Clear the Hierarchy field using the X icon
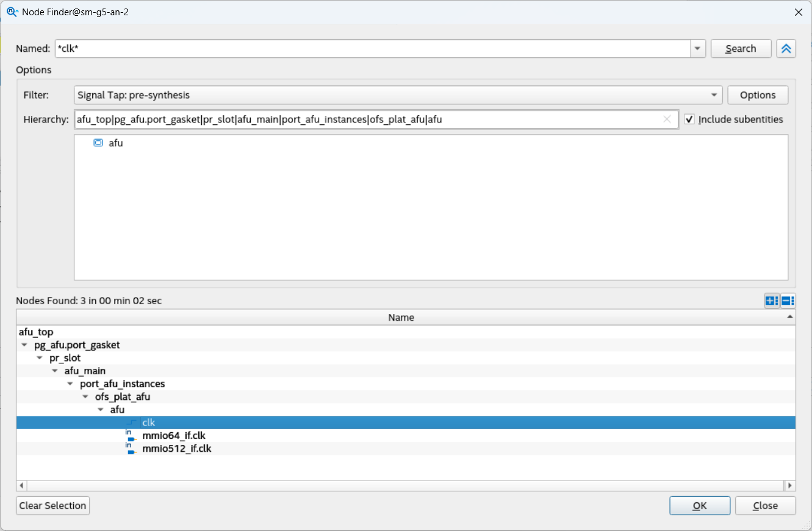This screenshot has width=812, height=531. pos(667,119)
